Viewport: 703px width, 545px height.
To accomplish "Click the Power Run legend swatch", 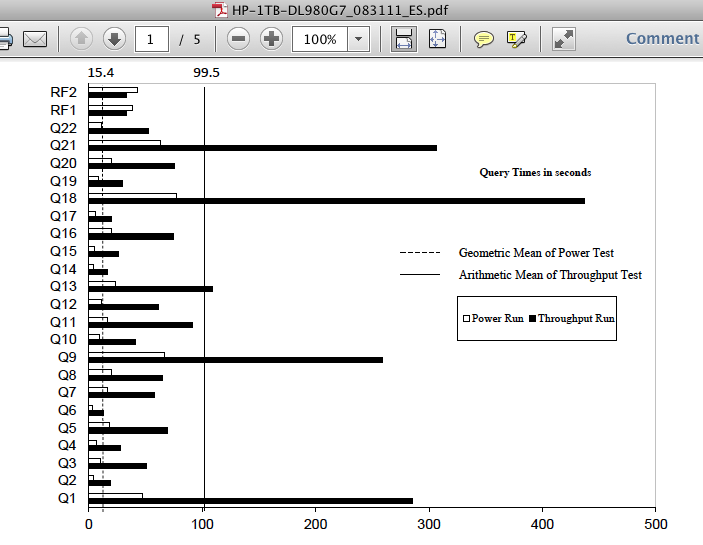I will coord(466,319).
